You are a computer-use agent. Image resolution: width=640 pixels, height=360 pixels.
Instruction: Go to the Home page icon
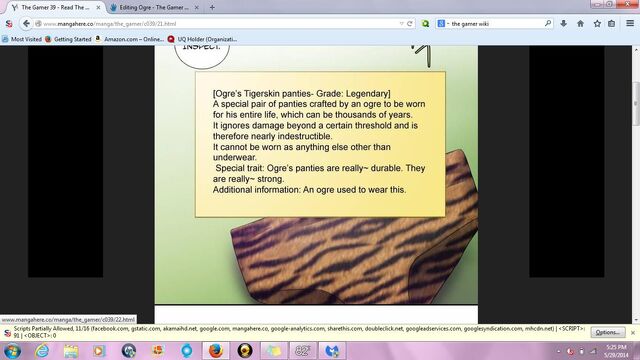tap(580, 24)
